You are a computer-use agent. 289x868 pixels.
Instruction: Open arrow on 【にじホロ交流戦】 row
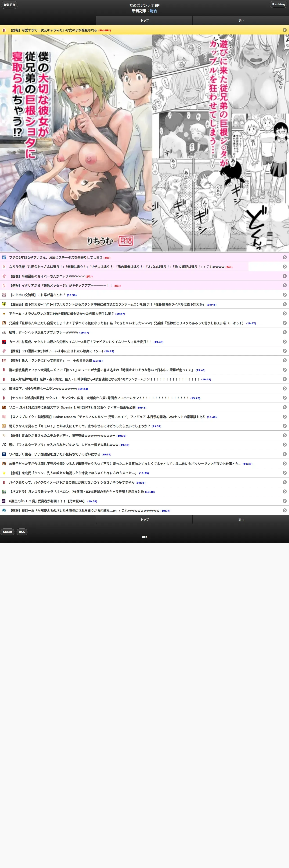coord(285,295)
